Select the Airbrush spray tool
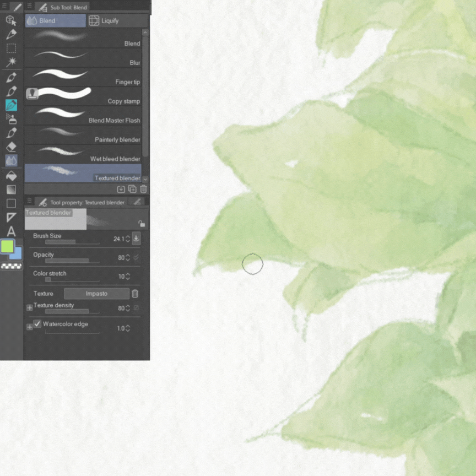The image size is (476, 476). pyautogui.click(x=11, y=119)
